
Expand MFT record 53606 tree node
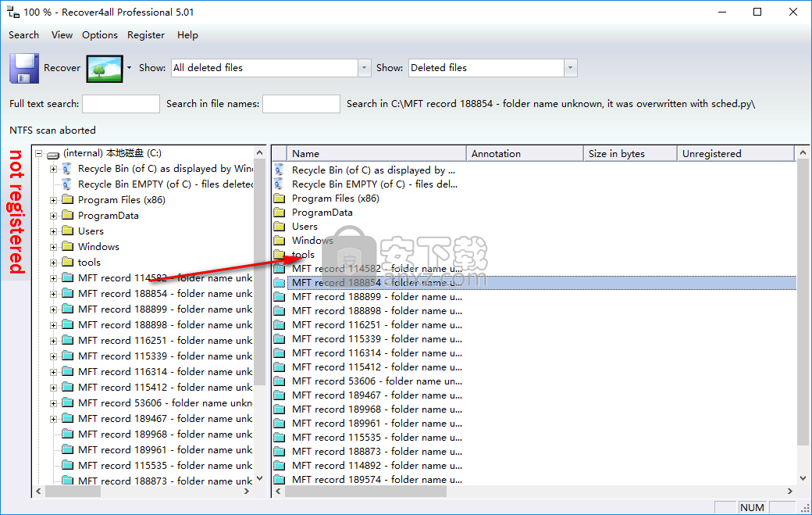(53, 403)
